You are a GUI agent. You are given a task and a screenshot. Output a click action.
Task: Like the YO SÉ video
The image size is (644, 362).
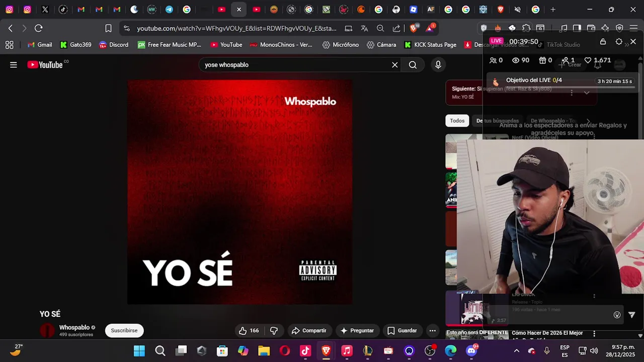249,330
